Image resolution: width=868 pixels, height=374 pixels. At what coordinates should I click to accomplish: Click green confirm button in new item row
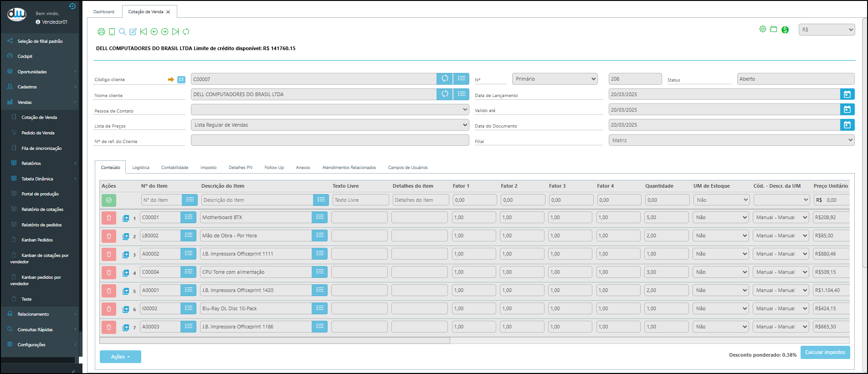108,200
